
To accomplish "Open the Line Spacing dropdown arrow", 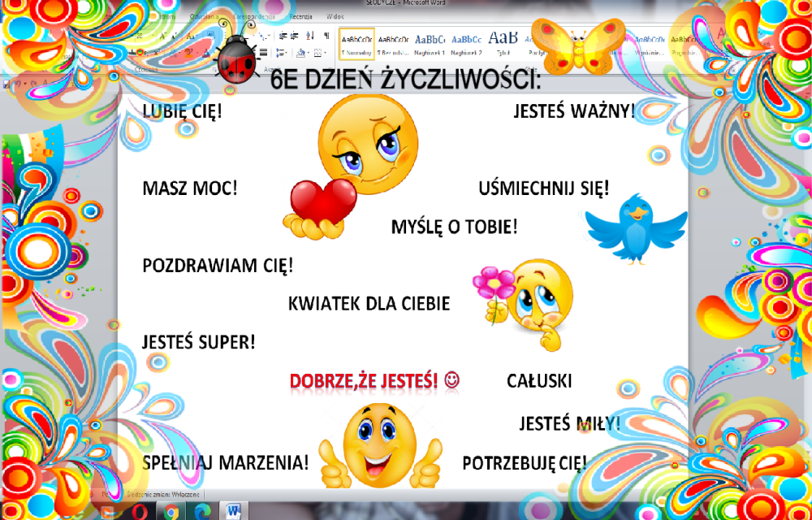I will [x=287, y=52].
